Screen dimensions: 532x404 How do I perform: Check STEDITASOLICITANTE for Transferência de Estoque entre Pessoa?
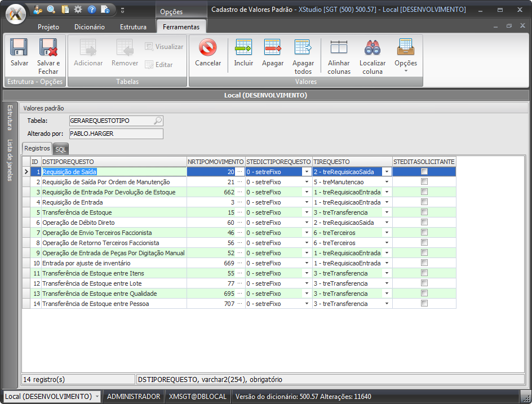[424, 303]
